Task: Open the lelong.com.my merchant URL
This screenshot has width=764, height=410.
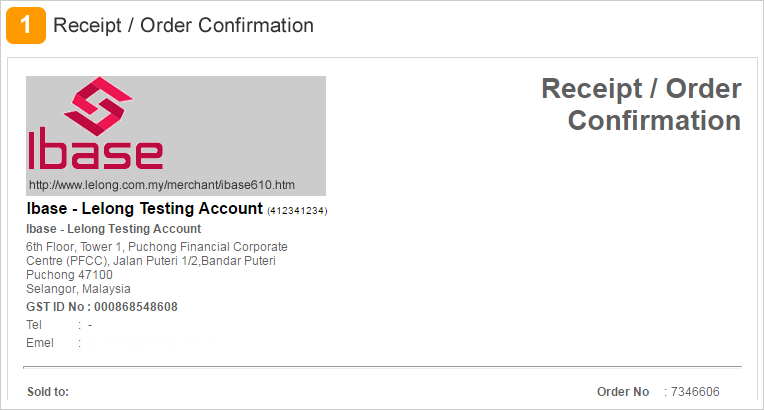Action: coord(162,185)
